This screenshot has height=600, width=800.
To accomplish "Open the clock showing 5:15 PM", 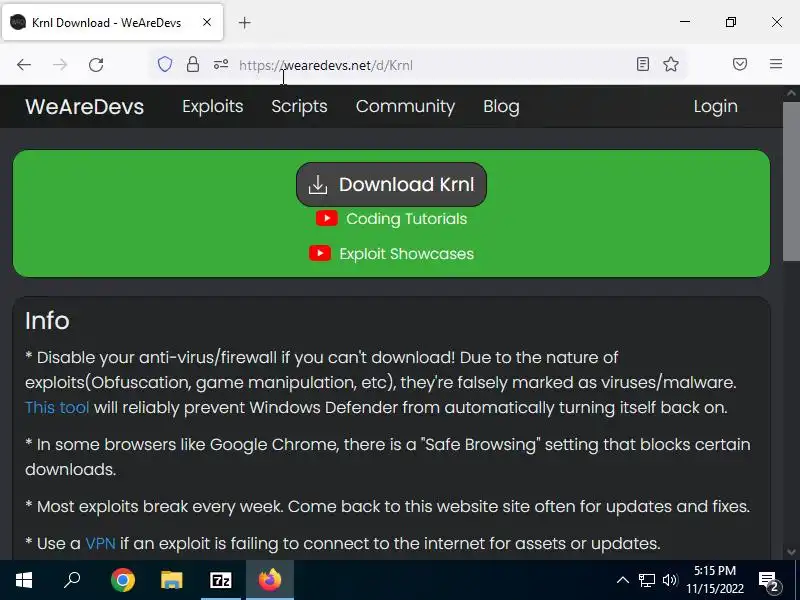I will [715, 580].
